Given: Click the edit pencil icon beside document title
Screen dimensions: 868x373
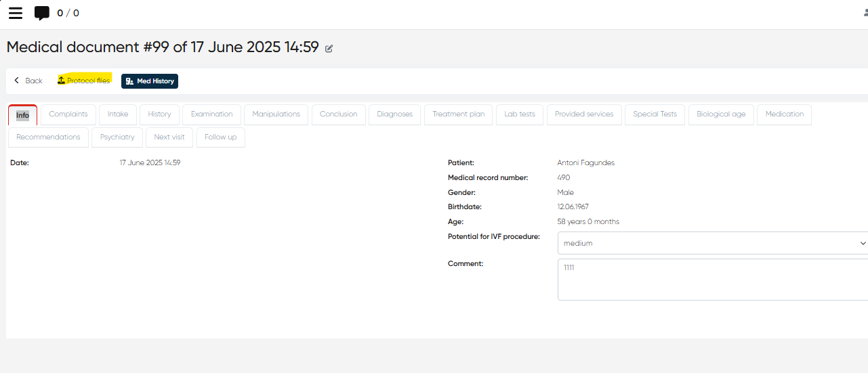Looking at the screenshot, I should [x=329, y=49].
